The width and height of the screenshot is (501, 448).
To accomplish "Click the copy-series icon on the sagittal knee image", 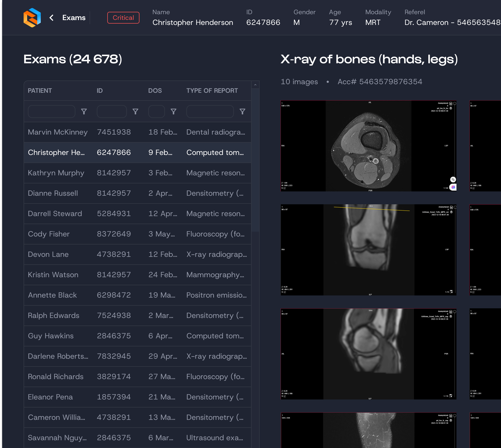I will click(451, 312).
